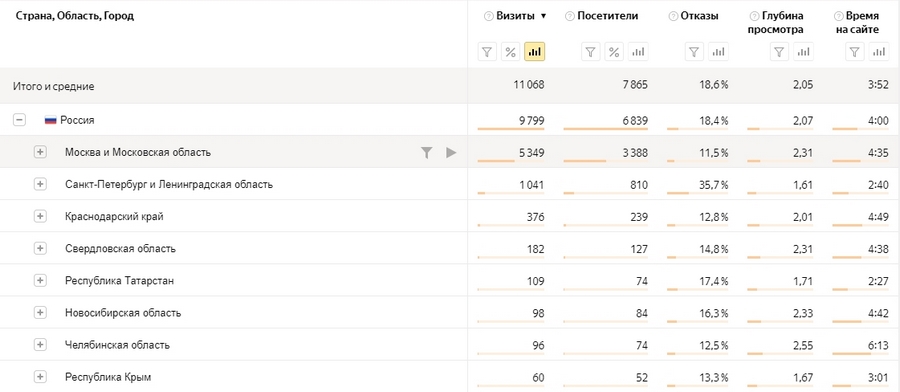Sort by Посетители column header
Viewport: 900px width, 392px height.
point(607,16)
